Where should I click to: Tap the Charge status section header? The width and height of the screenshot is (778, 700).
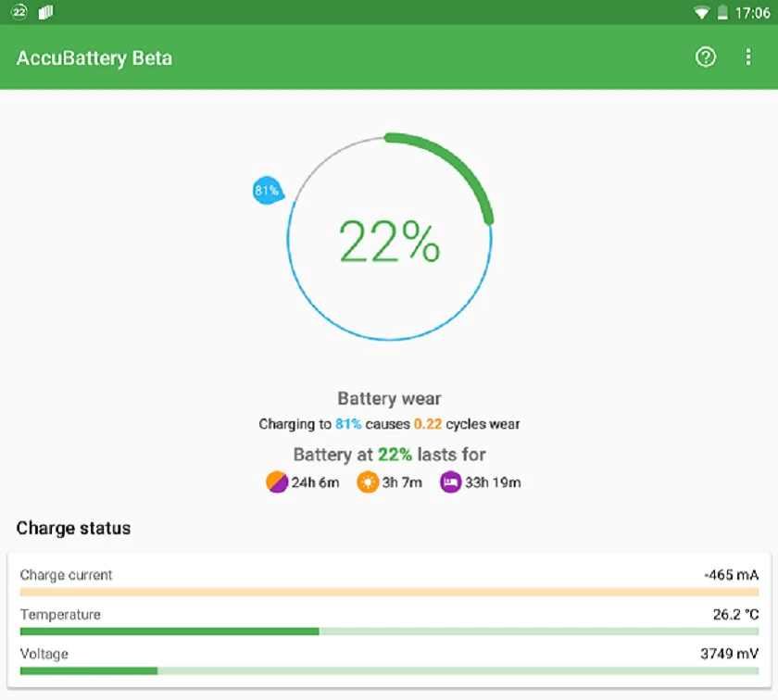click(73, 529)
